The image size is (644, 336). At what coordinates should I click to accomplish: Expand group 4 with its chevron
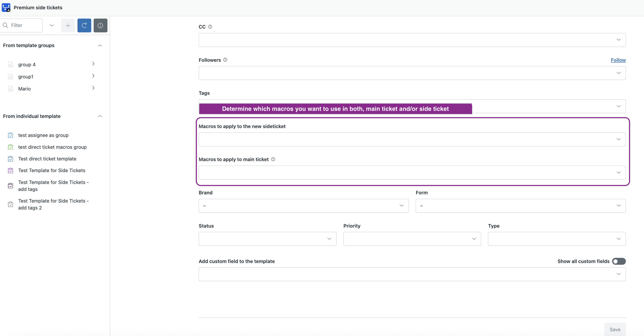tap(93, 64)
